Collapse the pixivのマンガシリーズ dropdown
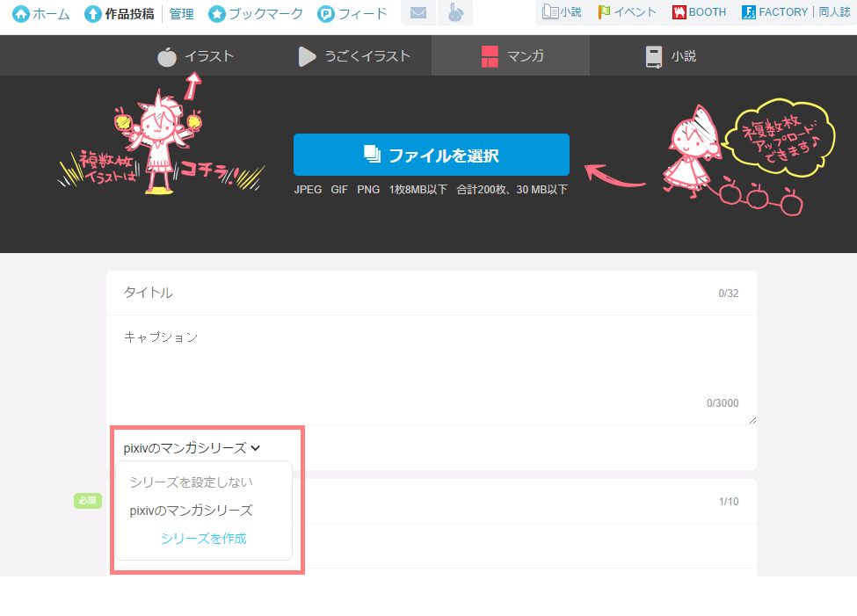Image resolution: width=857 pixels, height=616 pixels. point(192,447)
